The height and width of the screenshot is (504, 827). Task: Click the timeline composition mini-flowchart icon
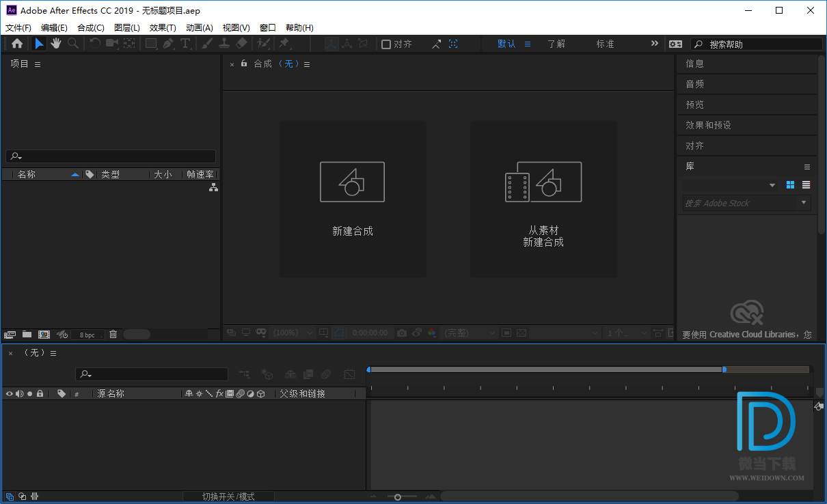pyautogui.click(x=245, y=374)
